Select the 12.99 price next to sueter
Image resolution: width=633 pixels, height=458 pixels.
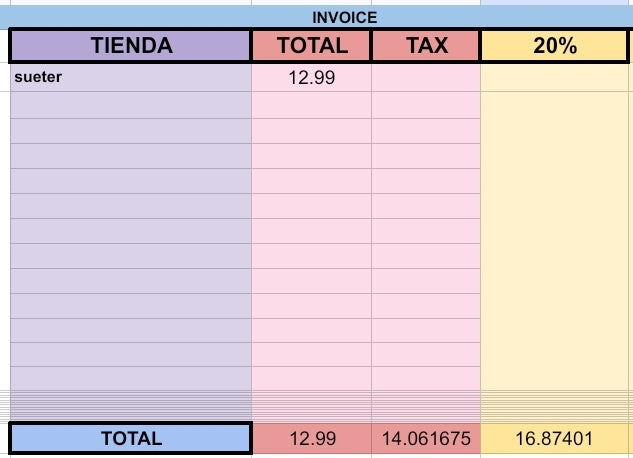(312, 77)
